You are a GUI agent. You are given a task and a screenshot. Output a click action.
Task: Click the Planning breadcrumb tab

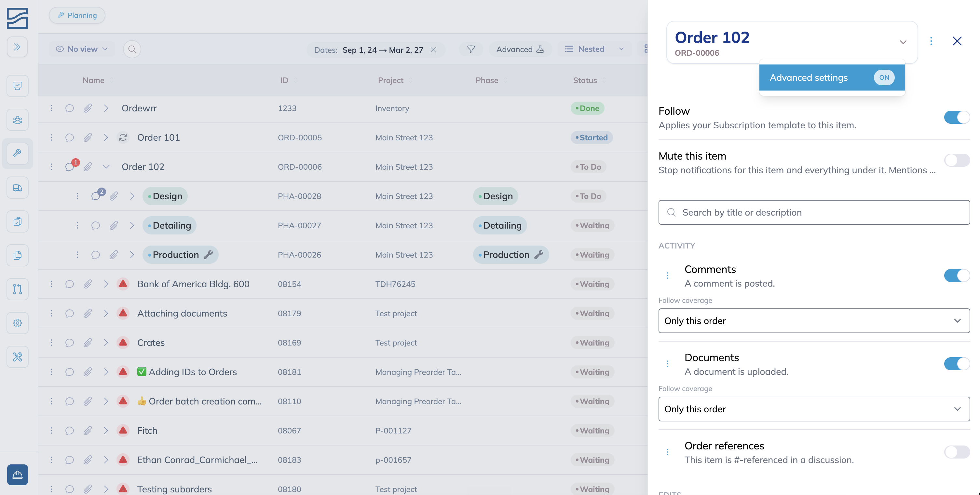pos(77,15)
